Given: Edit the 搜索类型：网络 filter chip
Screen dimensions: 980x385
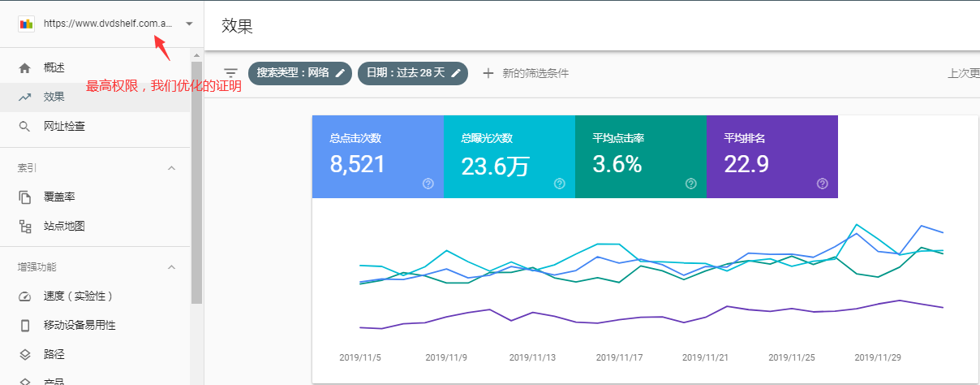Looking at the screenshot, I should 300,73.
